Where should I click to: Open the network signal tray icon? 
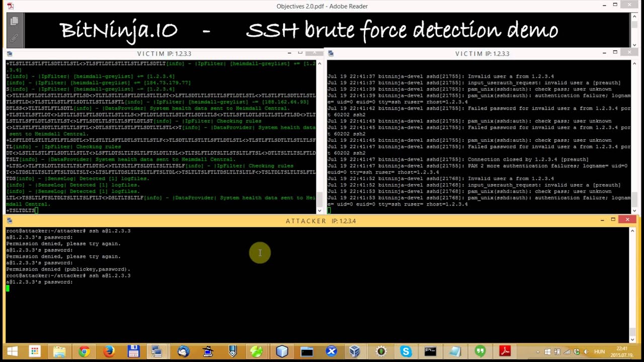[568, 352]
